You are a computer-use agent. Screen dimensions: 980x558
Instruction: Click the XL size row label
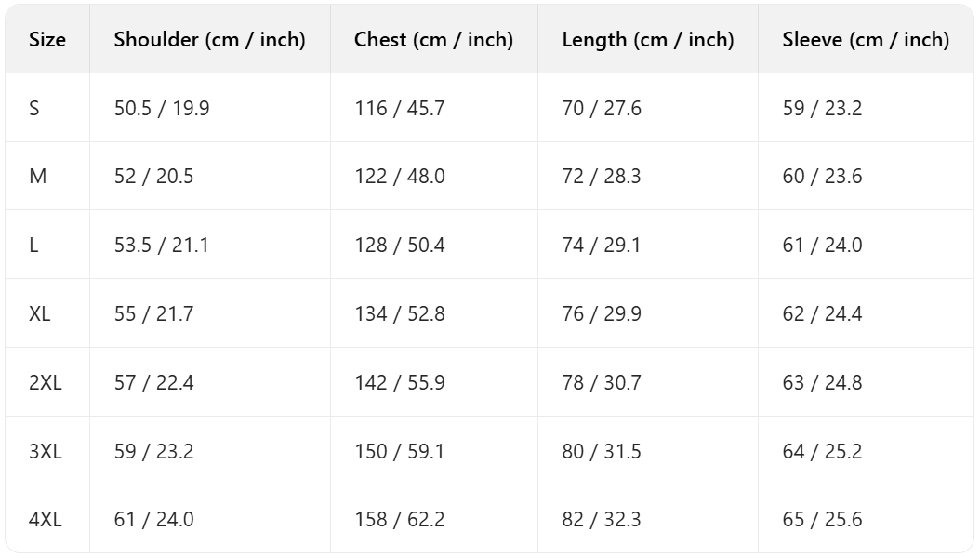40,314
